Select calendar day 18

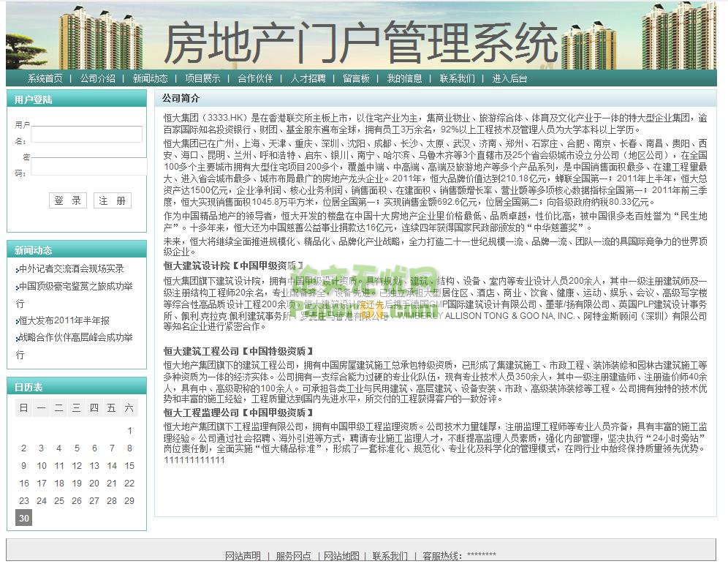[x=59, y=483]
